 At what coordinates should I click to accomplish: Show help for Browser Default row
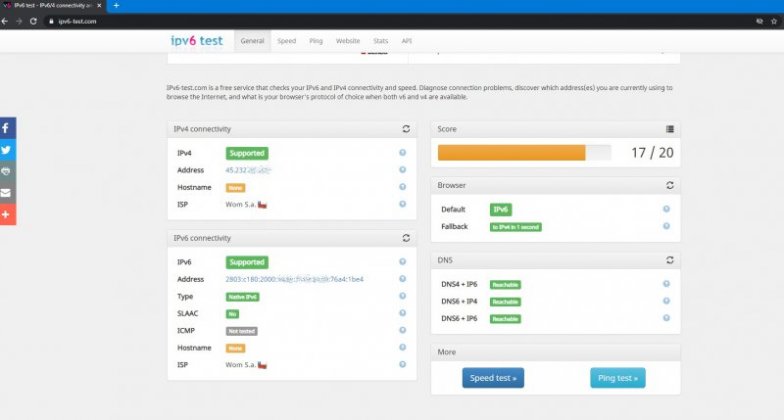pos(666,208)
